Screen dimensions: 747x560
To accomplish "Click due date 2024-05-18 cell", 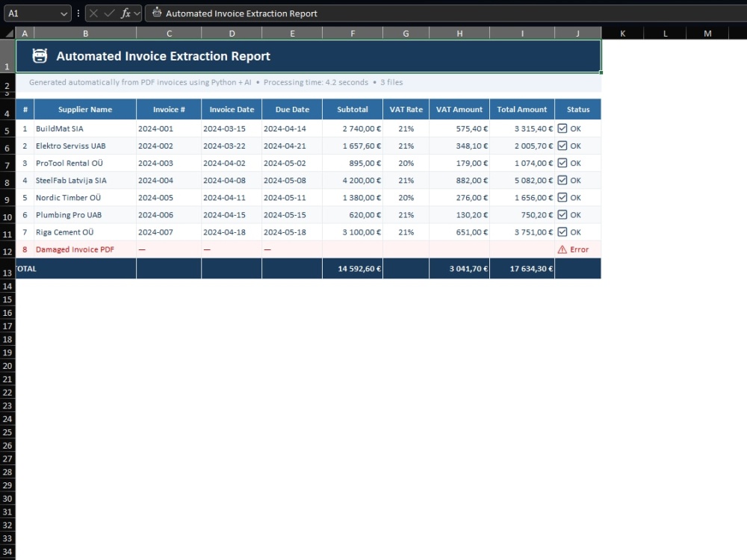I will point(292,232).
